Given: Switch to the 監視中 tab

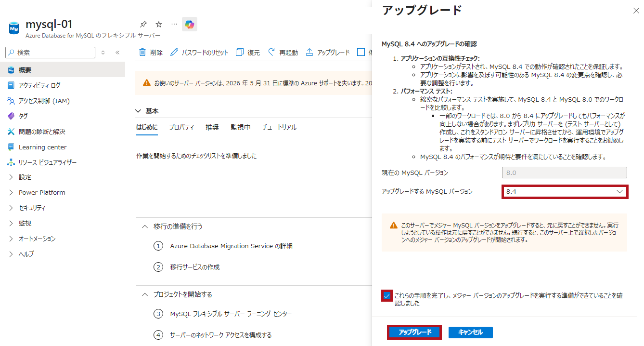Looking at the screenshot, I should [240, 127].
